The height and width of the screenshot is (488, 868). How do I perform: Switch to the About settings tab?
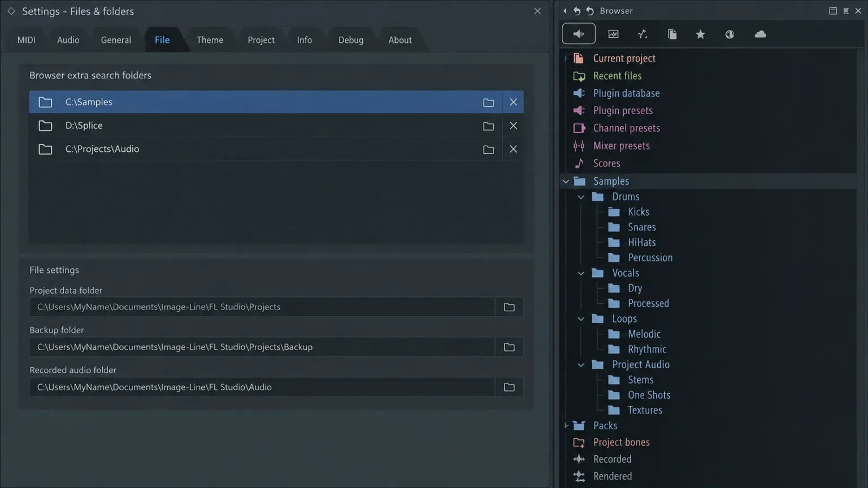[x=400, y=40]
